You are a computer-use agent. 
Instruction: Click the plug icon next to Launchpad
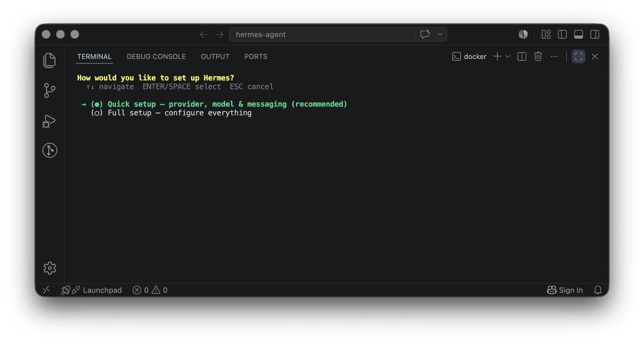pos(76,290)
